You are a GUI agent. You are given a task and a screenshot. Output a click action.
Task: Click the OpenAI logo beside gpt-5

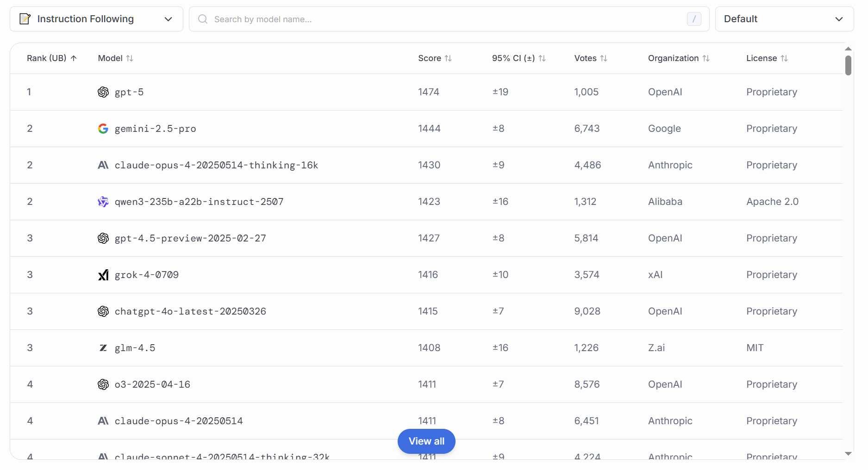coord(103,92)
